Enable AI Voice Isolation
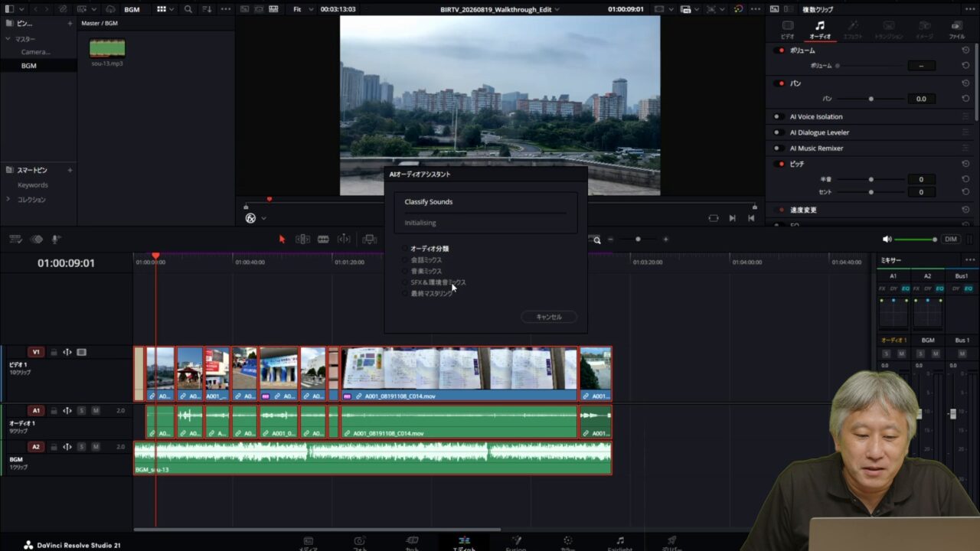Image resolution: width=980 pixels, height=551 pixels. point(777,117)
